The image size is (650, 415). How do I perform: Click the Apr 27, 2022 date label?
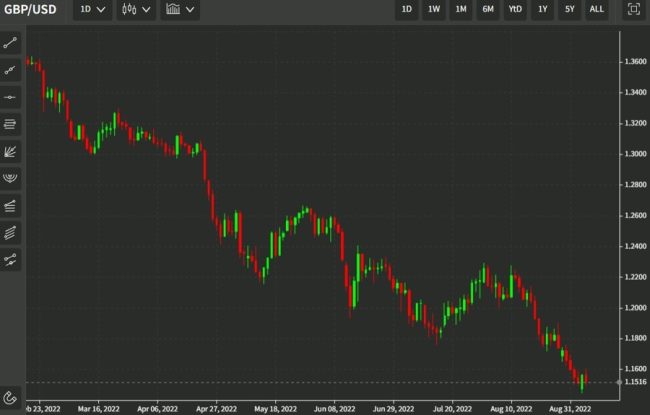216,409
